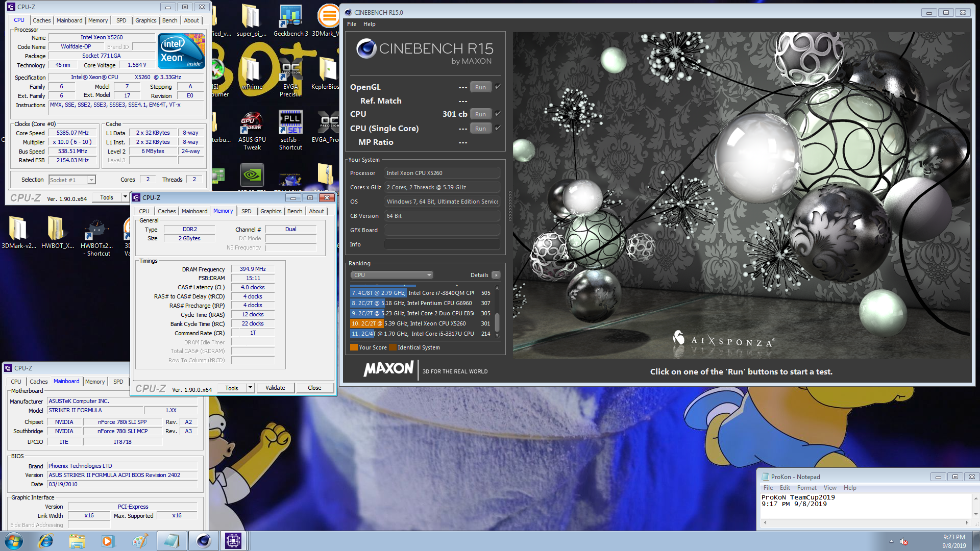
Task: Click the Cinebench Info input field
Action: coord(442,244)
